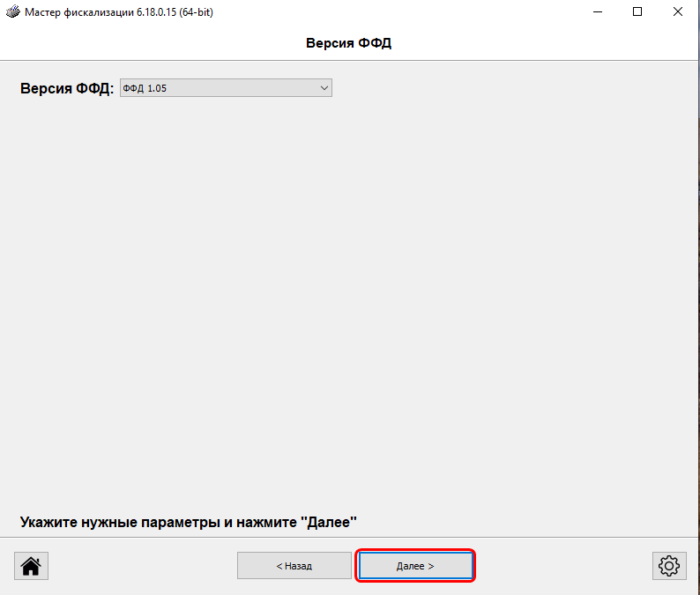Maximize the fiscalization wizard window
The width and height of the screenshot is (700, 595).
point(637,12)
